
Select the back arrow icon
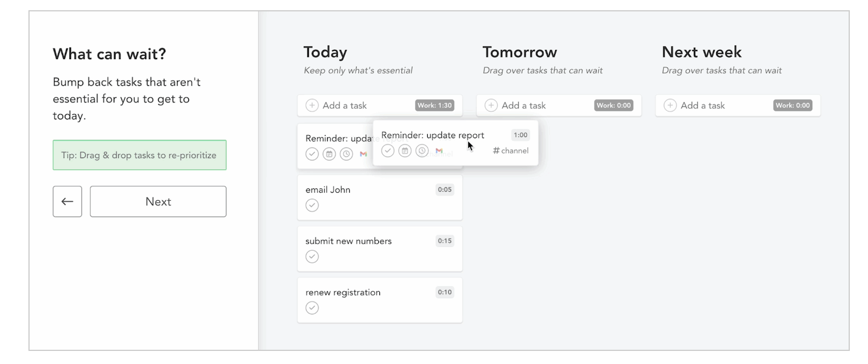point(67,201)
